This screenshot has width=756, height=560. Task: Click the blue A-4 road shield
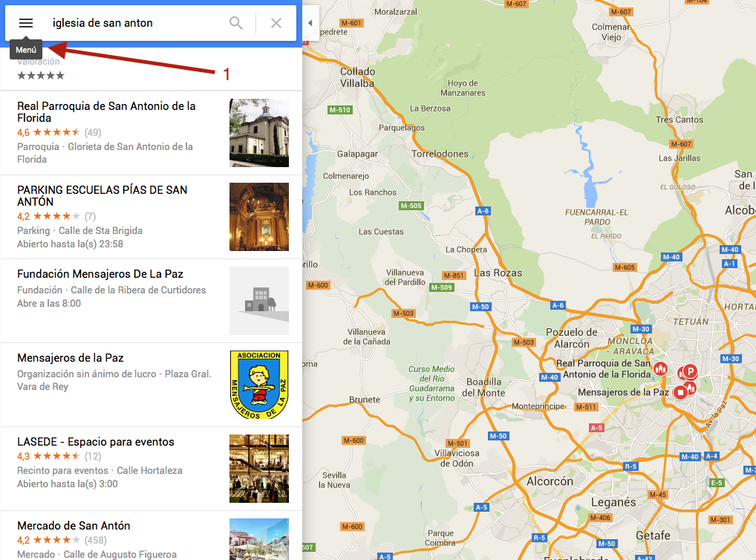point(711,456)
